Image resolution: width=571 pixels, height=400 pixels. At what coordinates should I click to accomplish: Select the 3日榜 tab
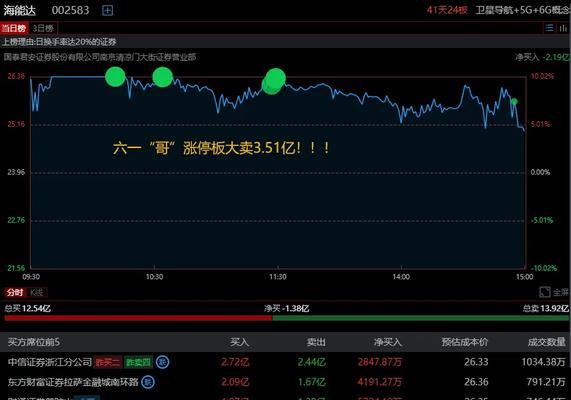pyautogui.click(x=43, y=28)
